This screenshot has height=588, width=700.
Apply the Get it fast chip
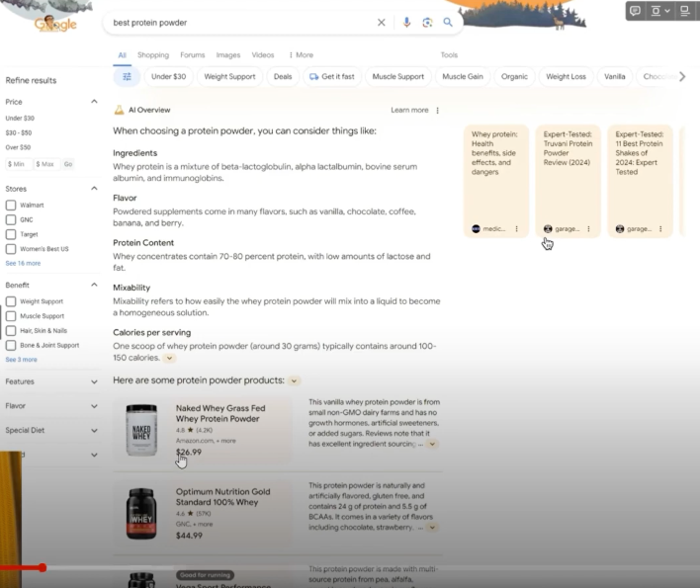pyautogui.click(x=331, y=77)
